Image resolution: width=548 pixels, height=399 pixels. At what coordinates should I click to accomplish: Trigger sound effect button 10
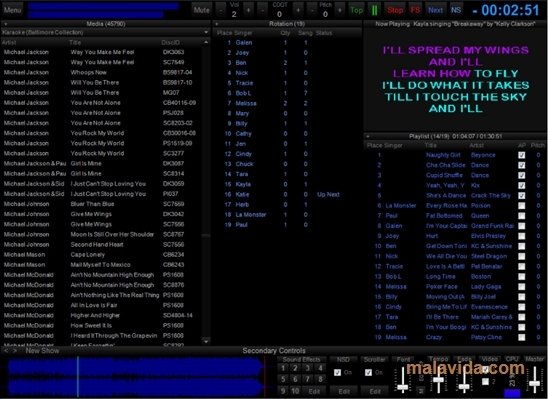click(295, 391)
